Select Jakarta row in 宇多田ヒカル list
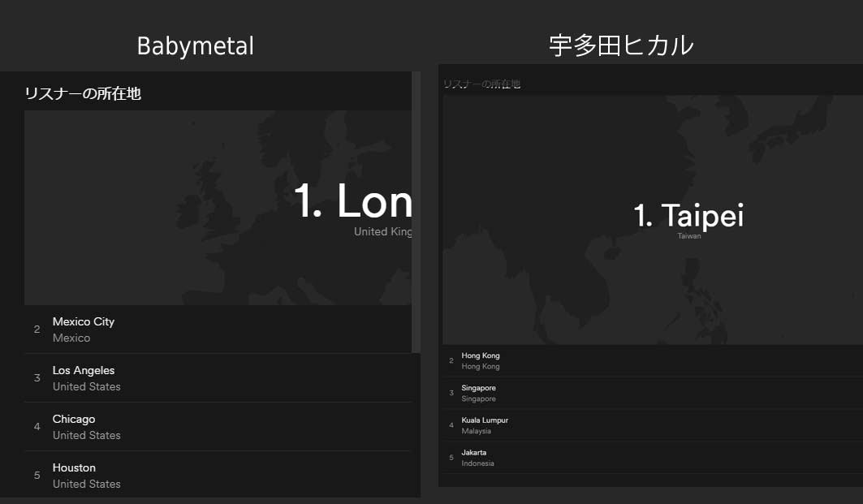 coord(653,458)
